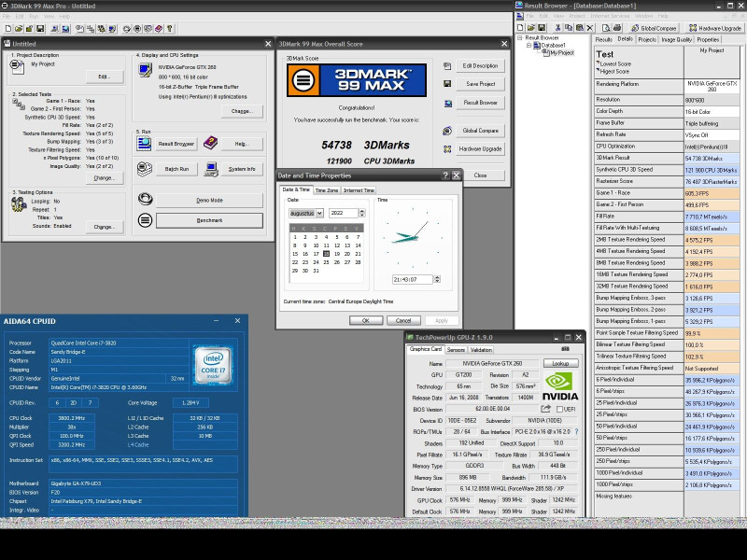The width and height of the screenshot is (747, 560).
Task: Open the Projects tab in Result Browser
Action: pos(647,39)
